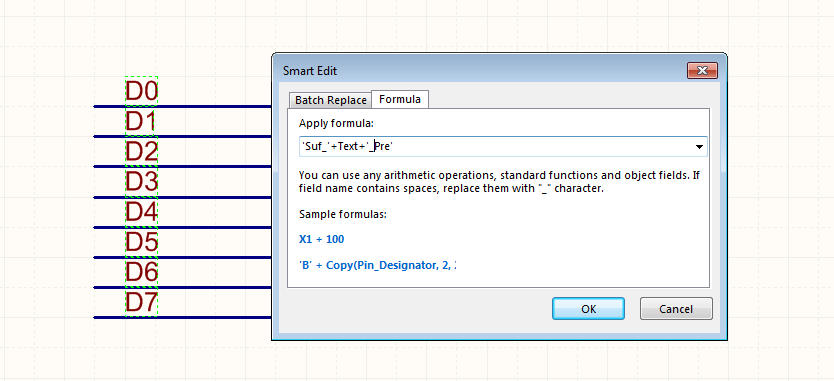Select the D6 net label
The image size is (834, 381).
(x=141, y=273)
